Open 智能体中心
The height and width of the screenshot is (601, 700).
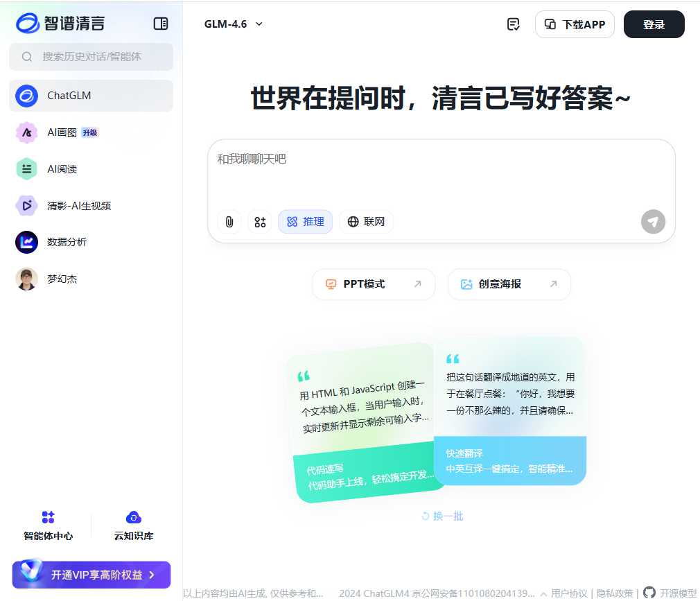[49, 525]
